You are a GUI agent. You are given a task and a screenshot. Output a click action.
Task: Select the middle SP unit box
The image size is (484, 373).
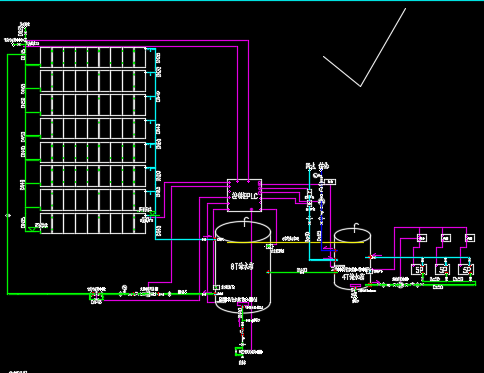(x=443, y=269)
